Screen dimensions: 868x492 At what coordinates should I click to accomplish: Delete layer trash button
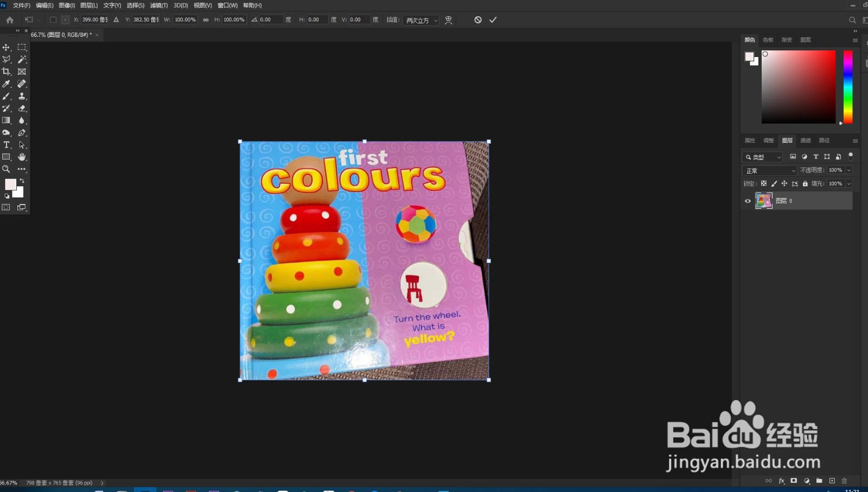(844, 481)
